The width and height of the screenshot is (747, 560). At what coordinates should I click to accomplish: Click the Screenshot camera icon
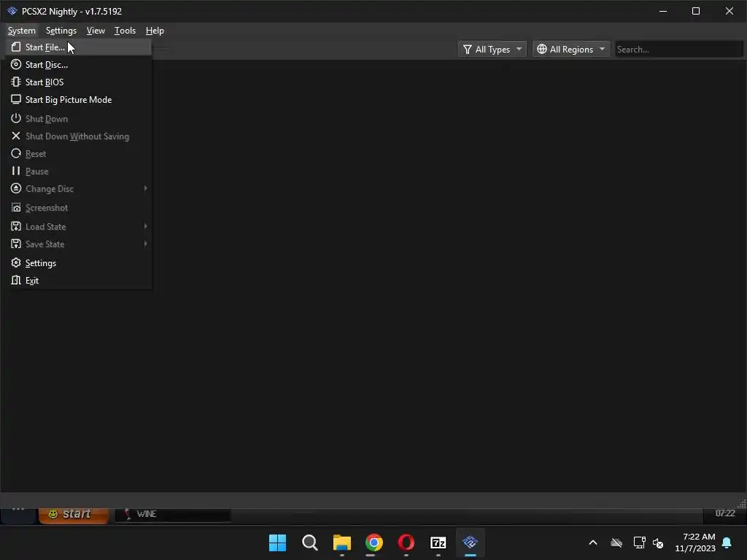[16, 208]
